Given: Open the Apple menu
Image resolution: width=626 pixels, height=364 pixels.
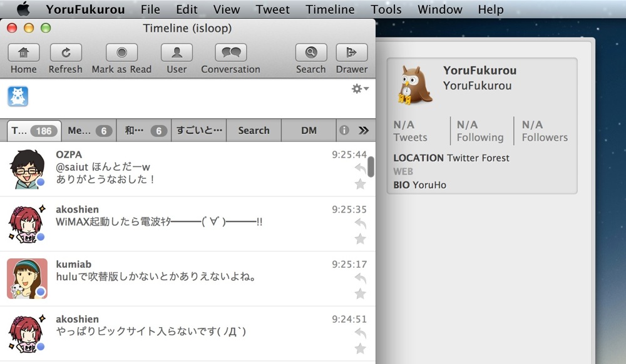Looking at the screenshot, I should pos(23,9).
